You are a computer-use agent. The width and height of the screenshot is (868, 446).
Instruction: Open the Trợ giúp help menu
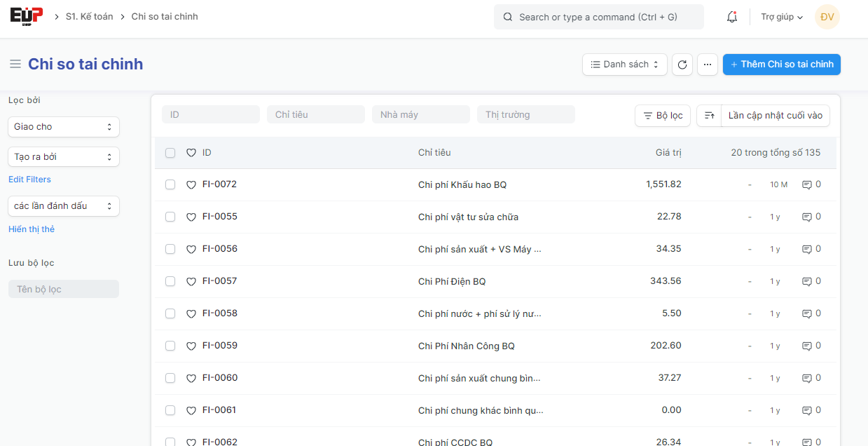[x=782, y=17]
